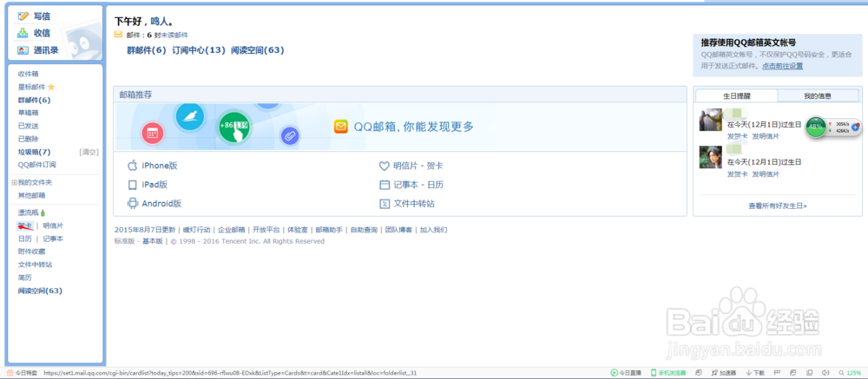
Task: Open the 垃圾箱(7) spam folder
Action: 35,152
